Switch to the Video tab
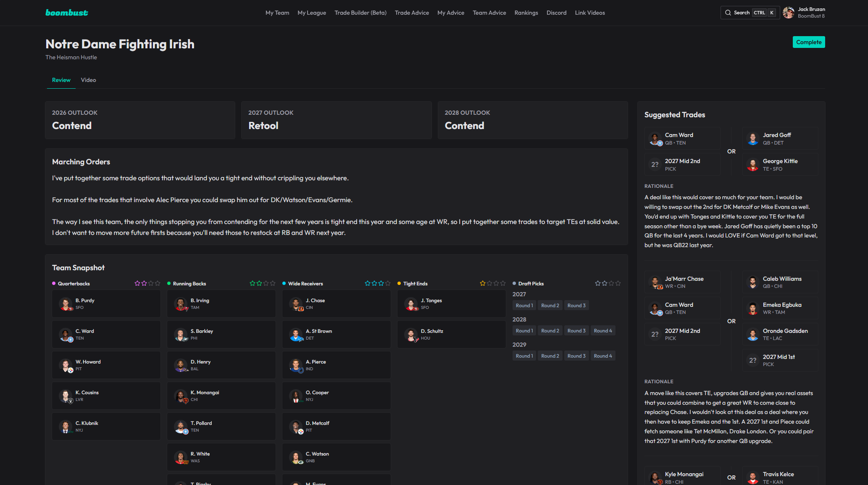 88,80
